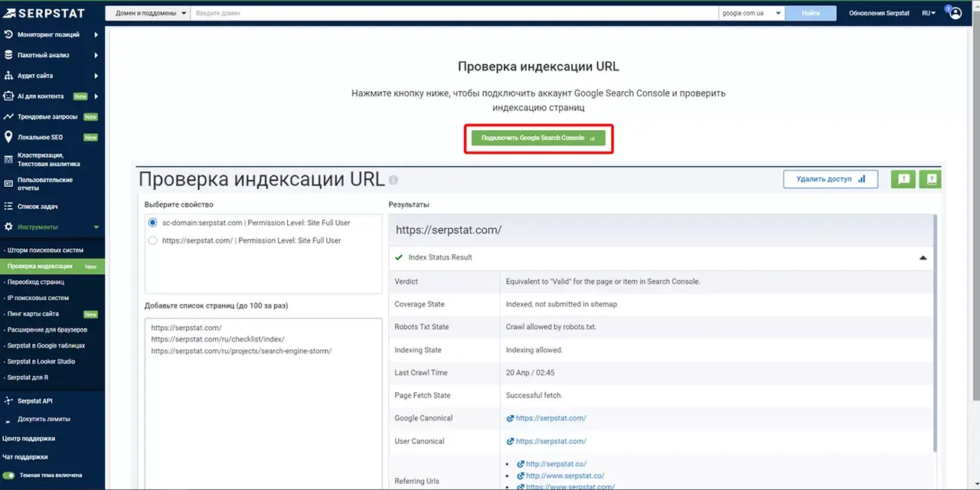The height and width of the screenshot is (490, 980).
Task: Expand the AI для контента submenu arrow
Action: pyautogui.click(x=96, y=96)
